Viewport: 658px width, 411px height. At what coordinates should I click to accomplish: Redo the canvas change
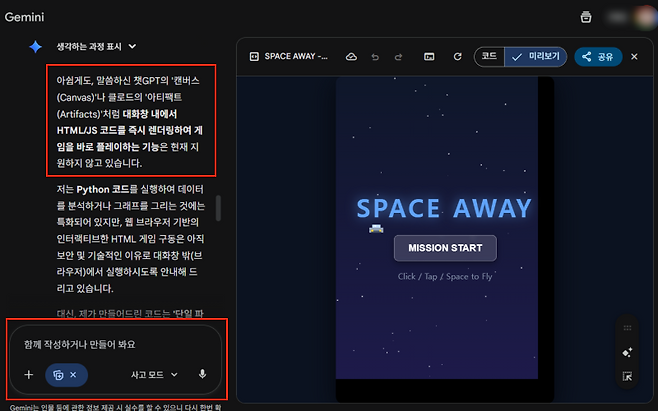coord(398,57)
